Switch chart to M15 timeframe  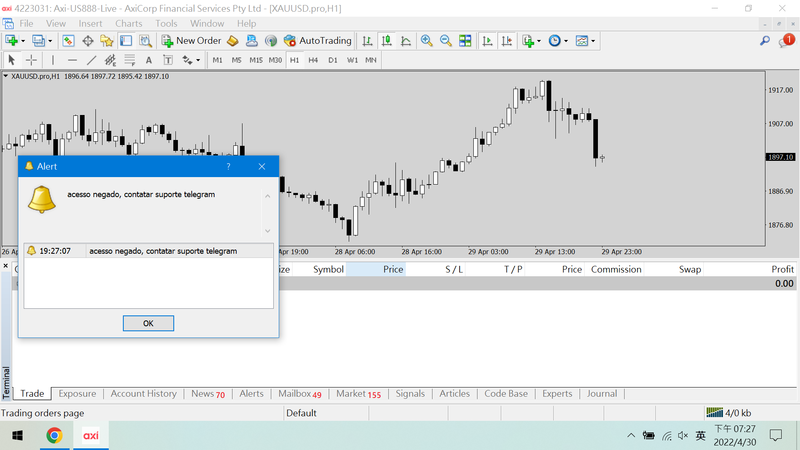point(256,60)
